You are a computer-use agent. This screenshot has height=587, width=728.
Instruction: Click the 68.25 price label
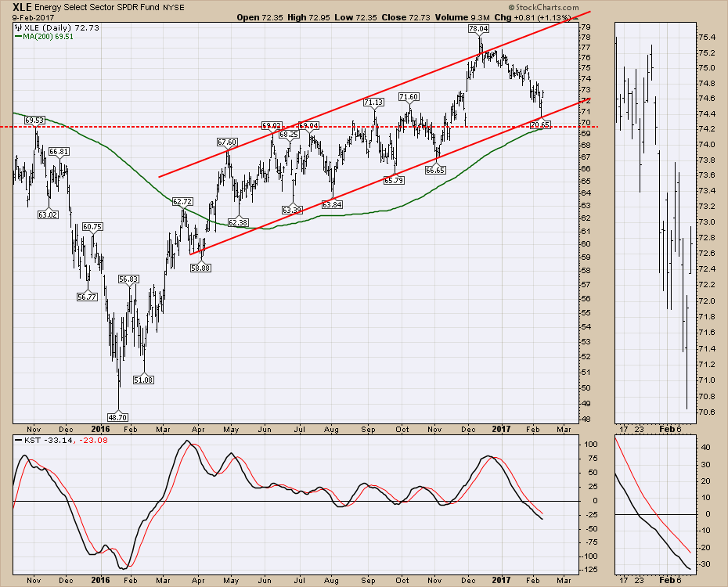point(289,134)
